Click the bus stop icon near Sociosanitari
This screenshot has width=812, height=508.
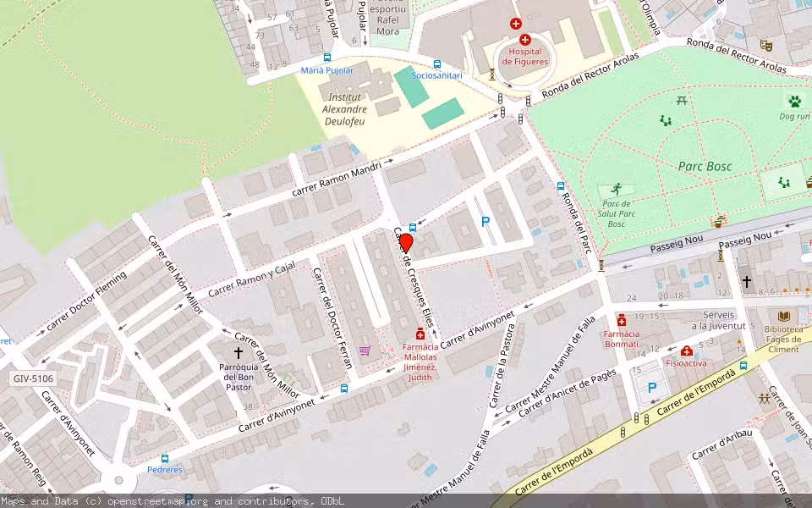click(436, 65)
